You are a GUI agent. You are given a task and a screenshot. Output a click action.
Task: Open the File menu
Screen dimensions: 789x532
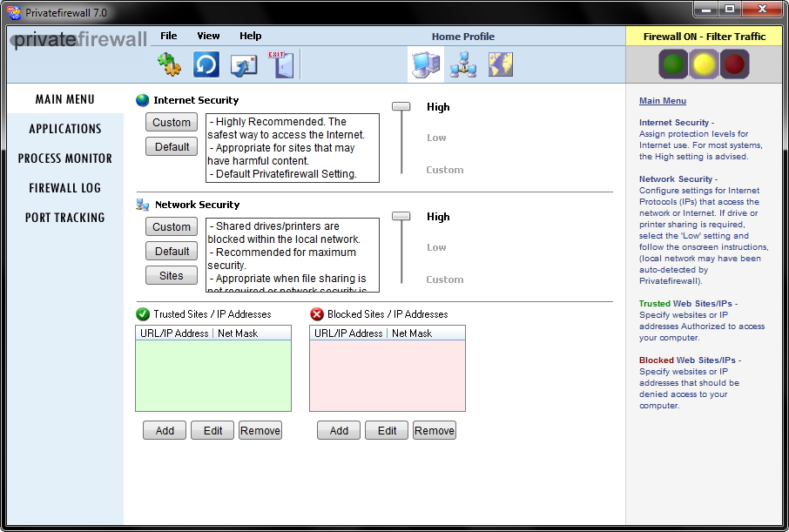pos(168,36)
